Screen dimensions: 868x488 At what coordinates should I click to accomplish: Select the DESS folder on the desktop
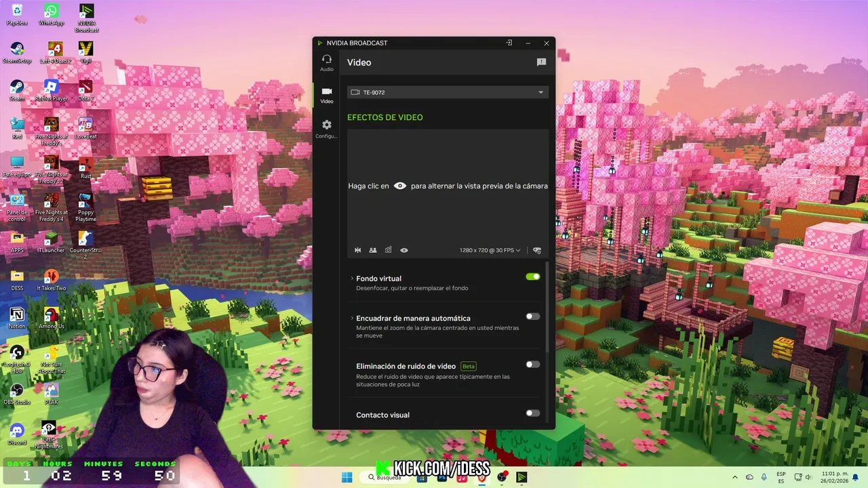click(x=17, y=281)
